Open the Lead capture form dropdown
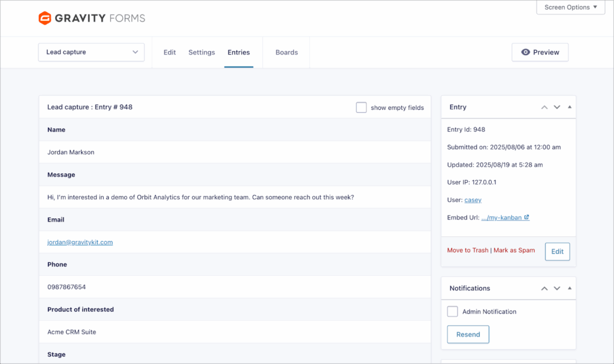The width and height of the screenshot is (614, 364). point(91,52)
